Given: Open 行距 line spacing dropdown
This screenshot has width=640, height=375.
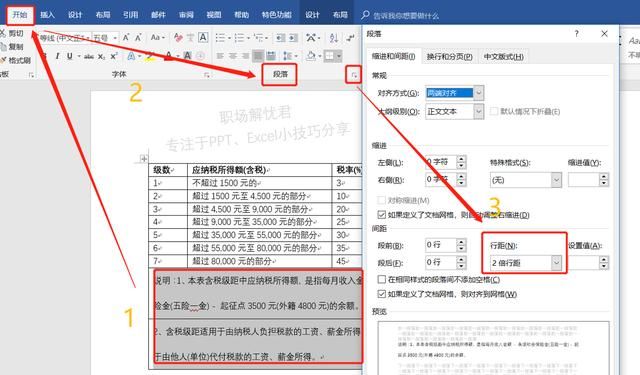Looking at the screenshot, I should 557,262.
